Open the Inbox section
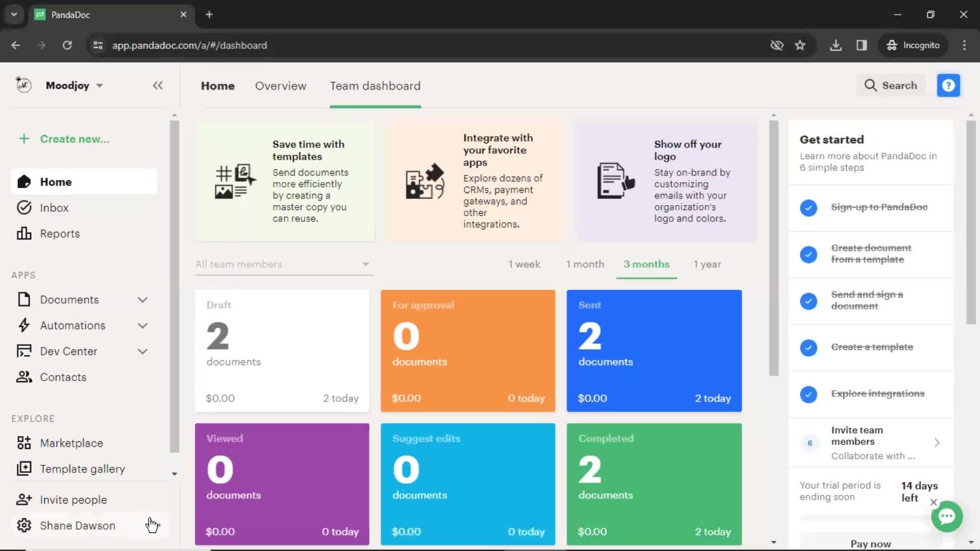Viewport: 980px width, 551px height. click(54, 207)
